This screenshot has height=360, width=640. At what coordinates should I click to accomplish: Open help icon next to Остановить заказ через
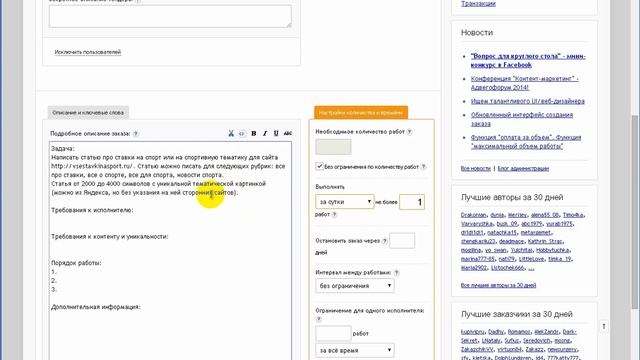[x=384, y=241]
